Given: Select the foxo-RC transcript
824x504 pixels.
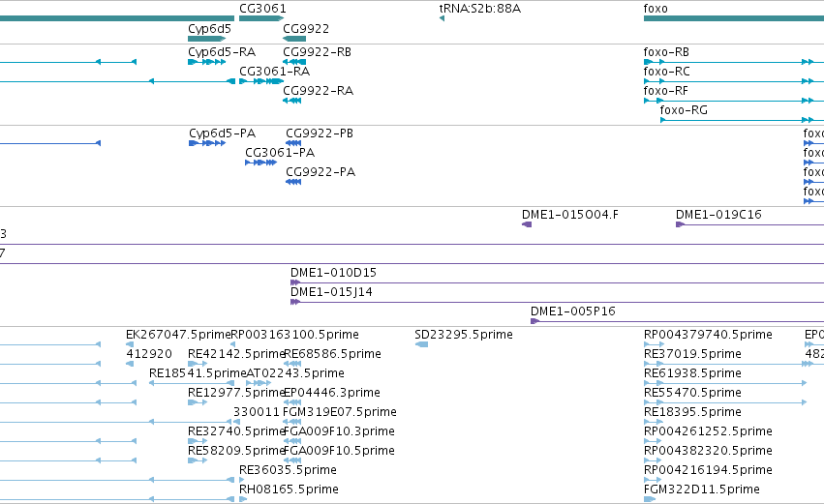Looking at the screenshot, I should coord(666,72).
